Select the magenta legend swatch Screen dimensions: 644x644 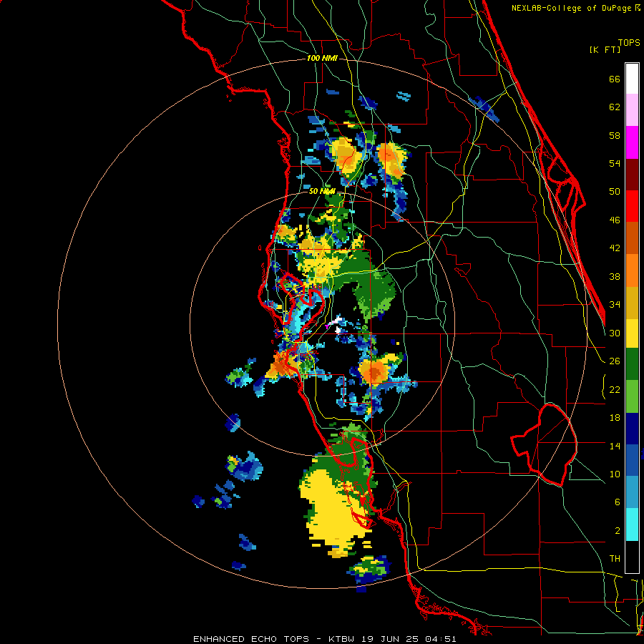click(632, 142)
